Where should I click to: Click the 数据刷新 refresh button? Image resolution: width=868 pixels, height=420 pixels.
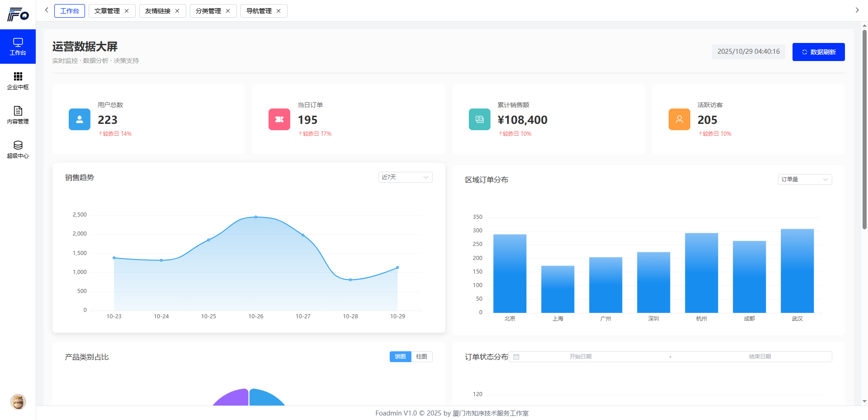click(818, 52)
